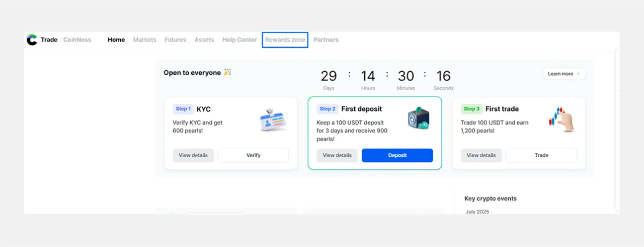Click the Step 2 badge
The width and height of the screenshot is (644, 247).
click(x=327, y=109)
